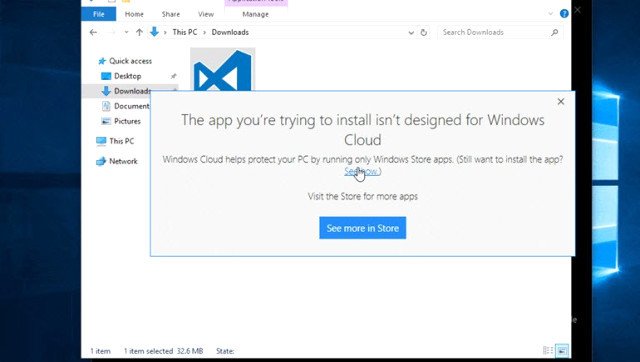Expand the ribbon chevron

click(550, 14)
